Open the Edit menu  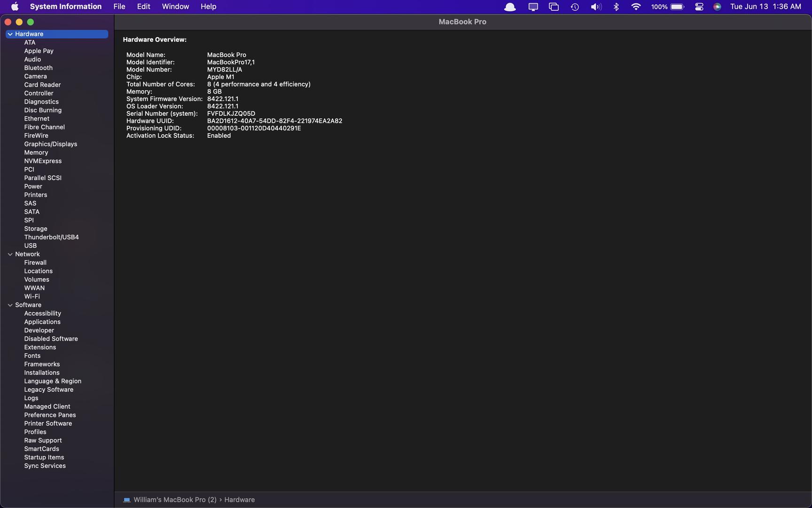click(x=144, y=7)
